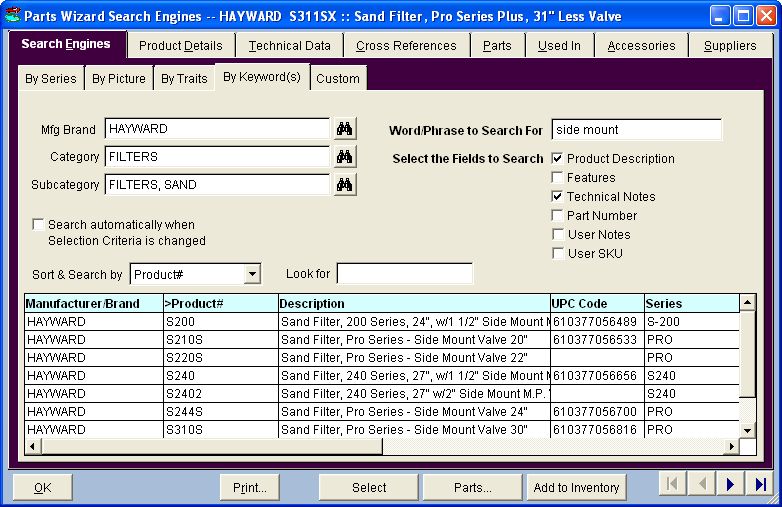Click the Add to Inventory button
The height and width of the screenshot is (507, 782).
coord(576,487)
